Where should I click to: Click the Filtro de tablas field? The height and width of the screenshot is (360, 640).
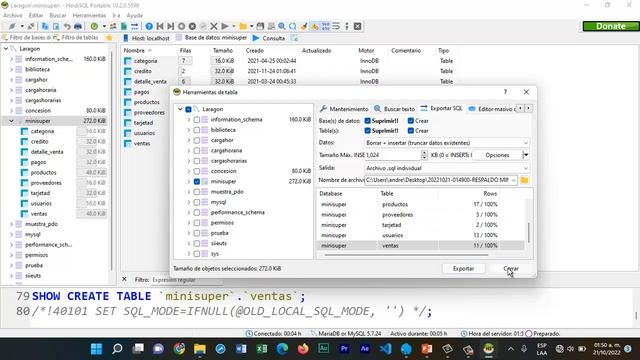(x=80, y=38)
